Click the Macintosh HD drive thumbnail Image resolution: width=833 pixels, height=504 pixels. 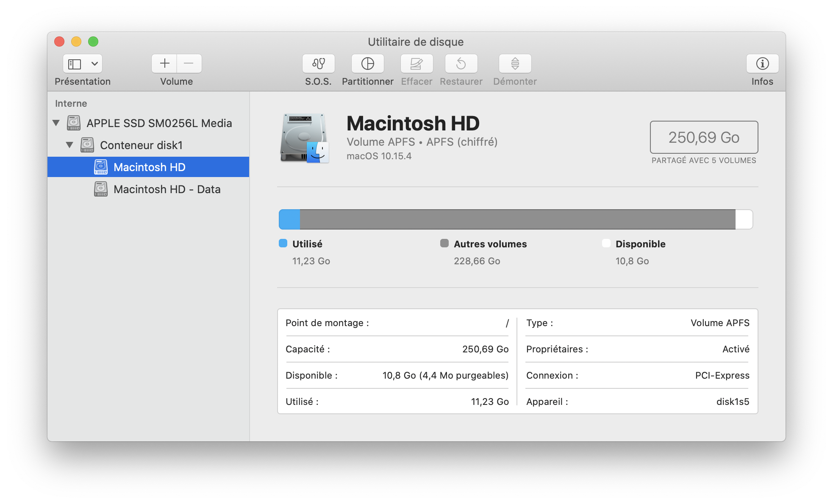[x=304, y=138]
